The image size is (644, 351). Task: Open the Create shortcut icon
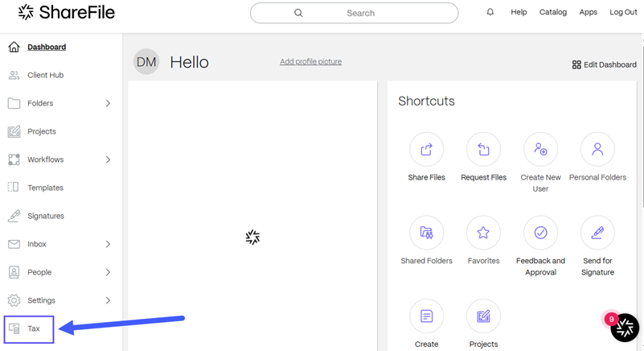point(426,316)
